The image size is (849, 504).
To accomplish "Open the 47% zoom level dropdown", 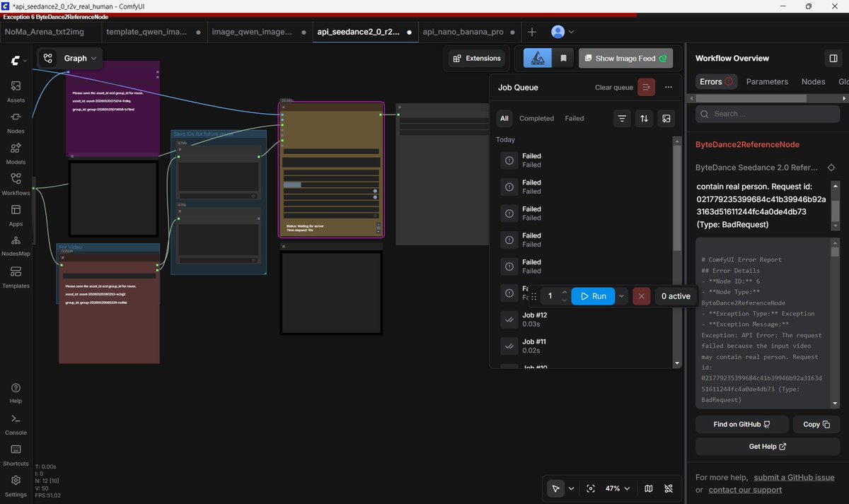I will pyautogui.click(x=617, y=488).
